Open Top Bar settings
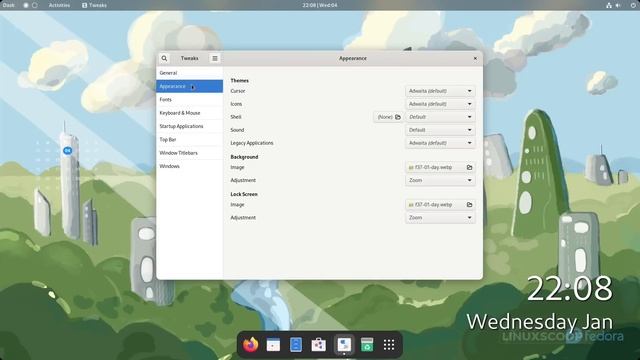The height and width of the screenshot is (360, 640). pyautogui.click(x=189, y=140)
